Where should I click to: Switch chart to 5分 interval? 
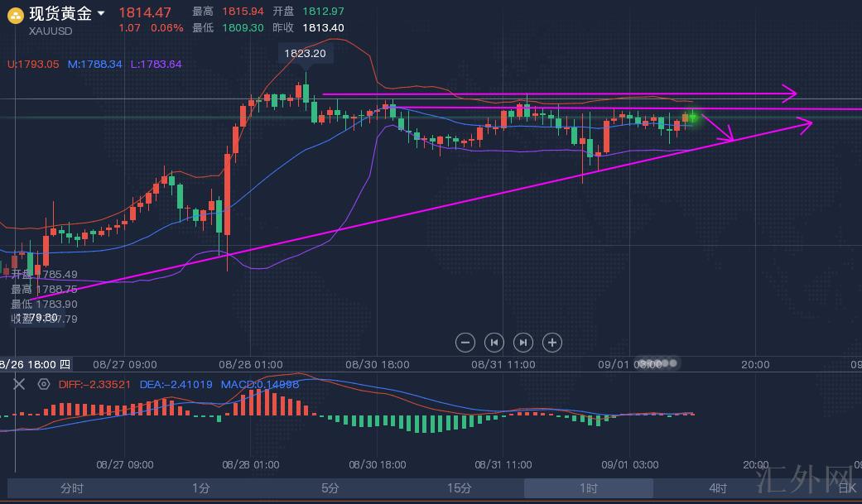[x=330, y=488]
